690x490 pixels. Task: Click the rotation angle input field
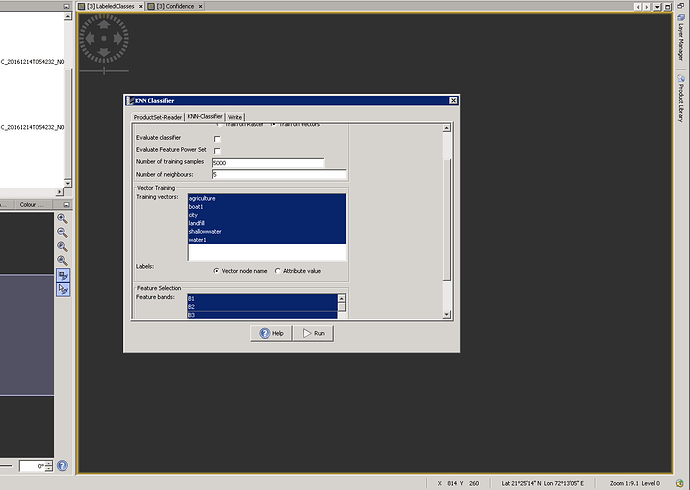pyautogui.click(x=32, y=466)
